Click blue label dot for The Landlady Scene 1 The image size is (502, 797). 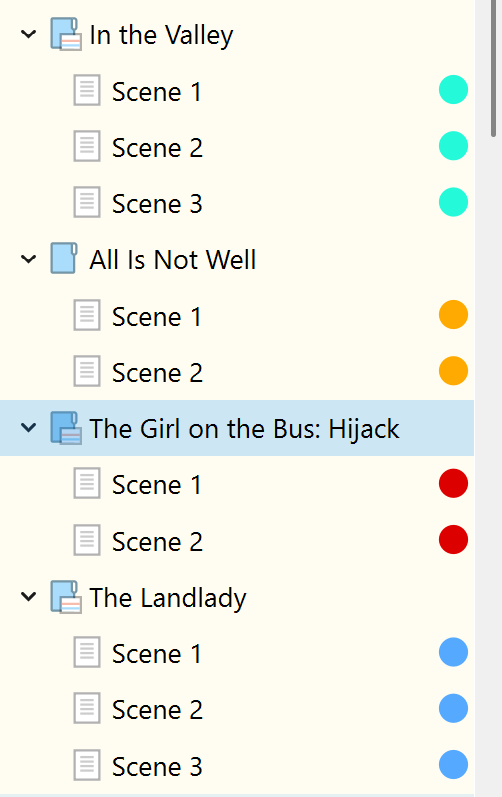[453, 652]
